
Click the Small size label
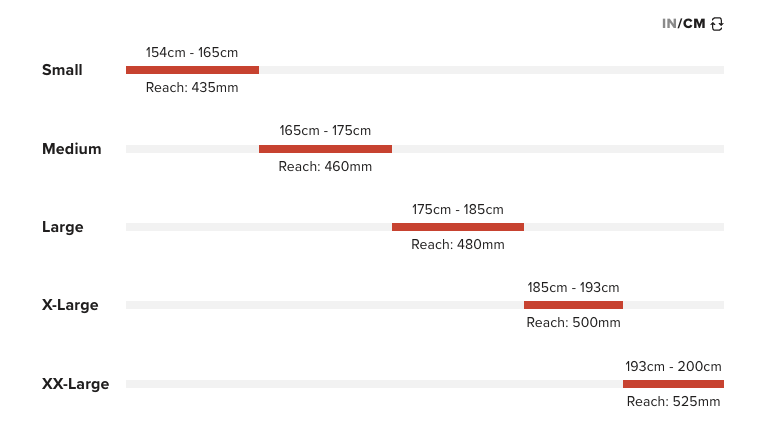(x=62, y=70)
